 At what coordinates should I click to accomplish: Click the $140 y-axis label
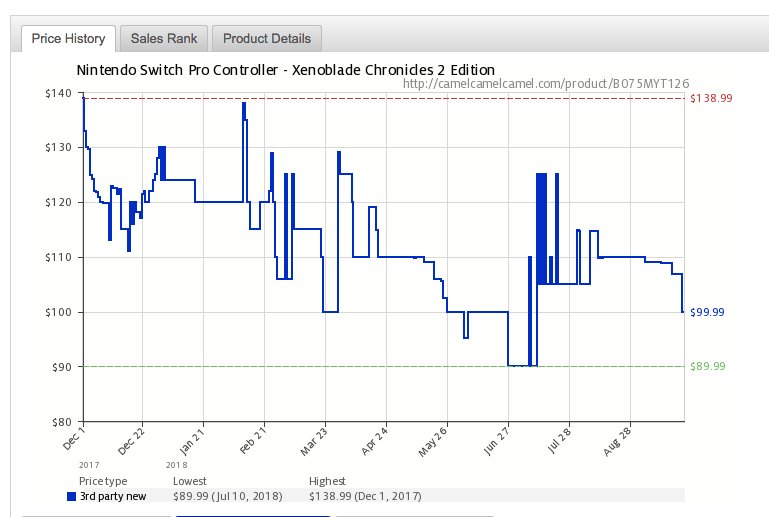tap(58, 93)
